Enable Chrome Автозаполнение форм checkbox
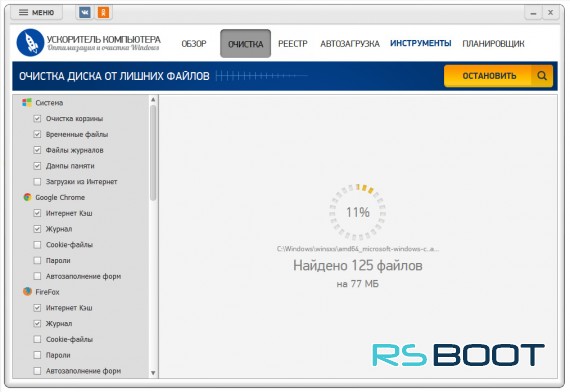The width and height of the screenshot is (570, 392). click(37, 276)
